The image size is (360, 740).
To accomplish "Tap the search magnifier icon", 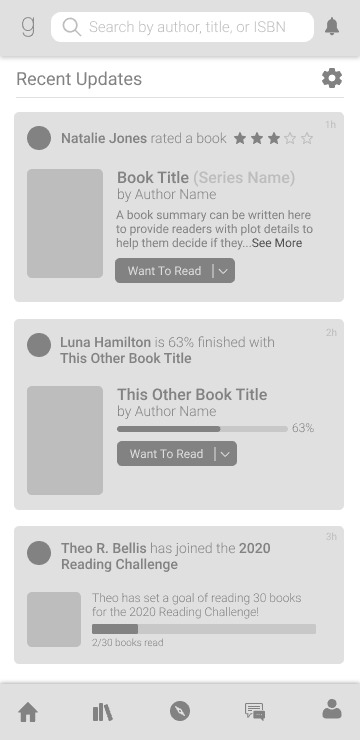I will tap(71, 27).
